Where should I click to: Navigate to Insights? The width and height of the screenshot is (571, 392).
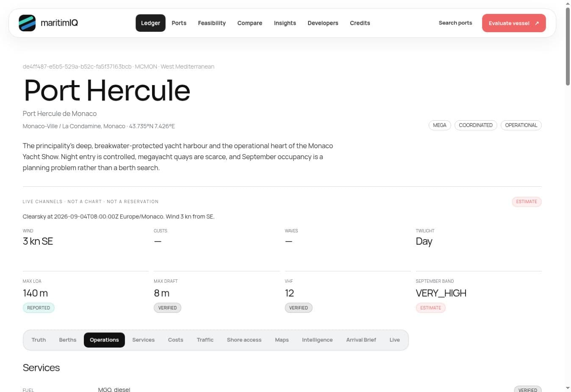(285, 23)
